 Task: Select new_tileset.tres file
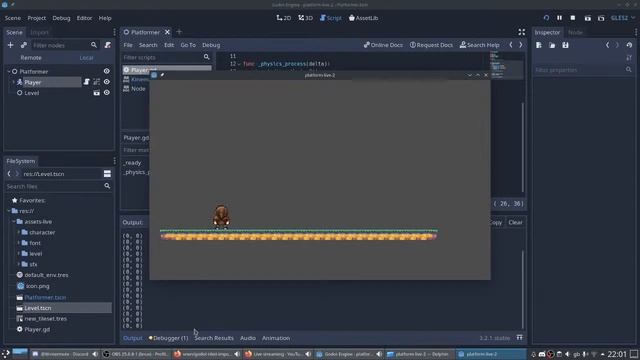(x=45, y=318)
